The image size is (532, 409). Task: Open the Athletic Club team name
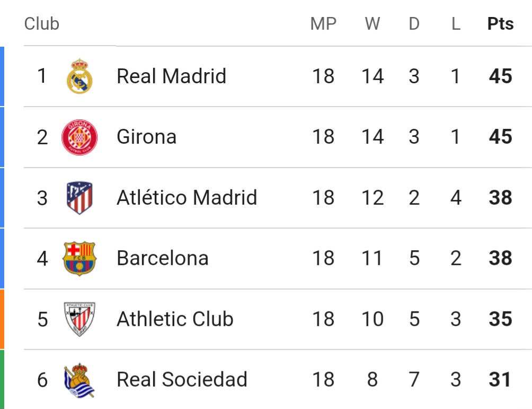[x=175, y=319]
